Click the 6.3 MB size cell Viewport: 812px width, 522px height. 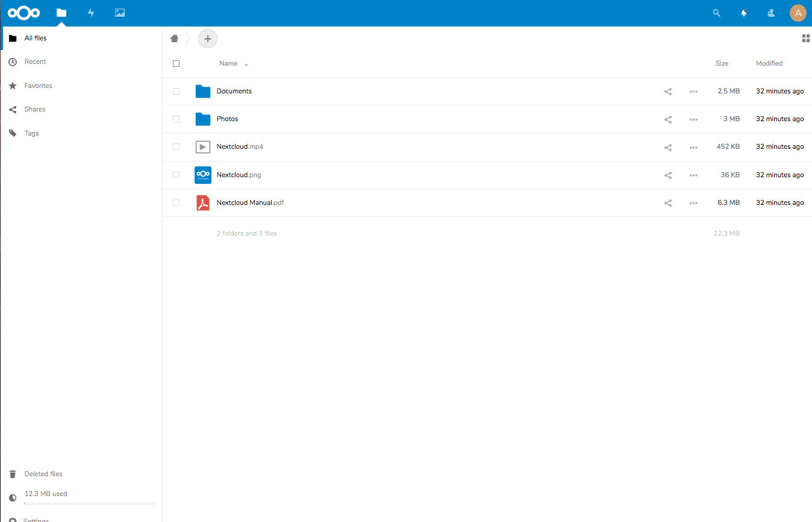click(x=728, y=203)
